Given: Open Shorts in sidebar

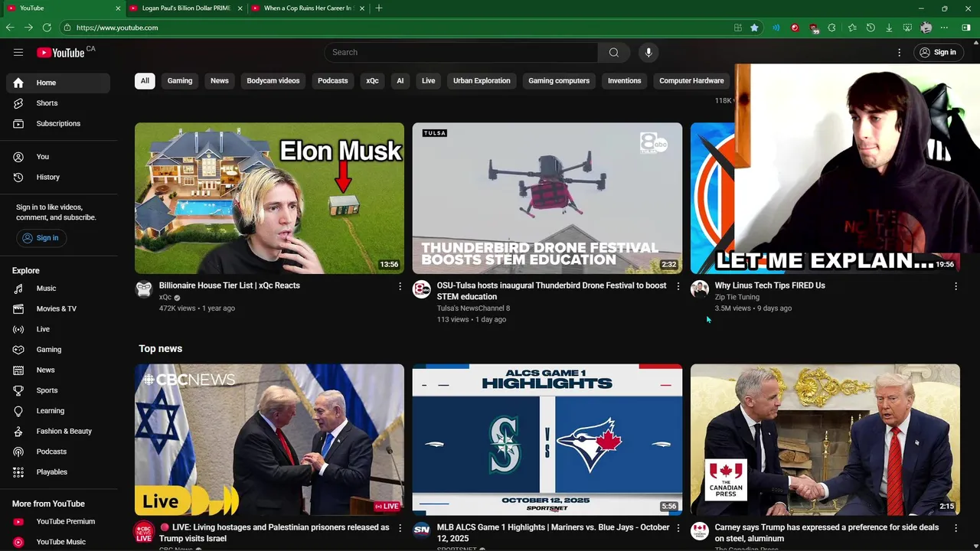Looking at the screenshot, I should 58,103.
